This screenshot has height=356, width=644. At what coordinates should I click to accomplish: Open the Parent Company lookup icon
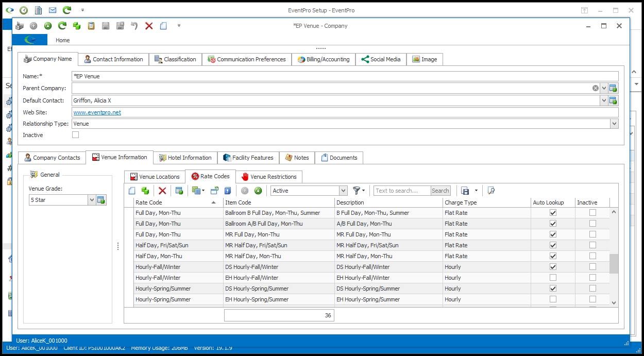click(x=613, y=88)
